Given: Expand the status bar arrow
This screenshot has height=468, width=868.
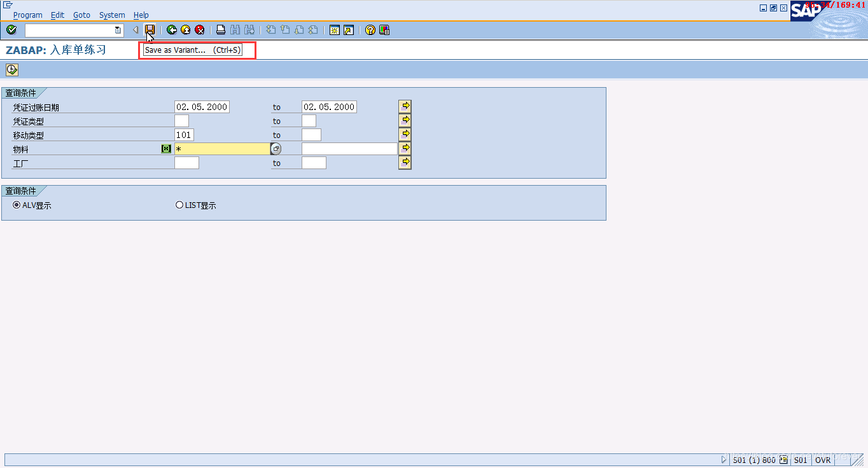Looking at the screenshot, I should point(724,460).
